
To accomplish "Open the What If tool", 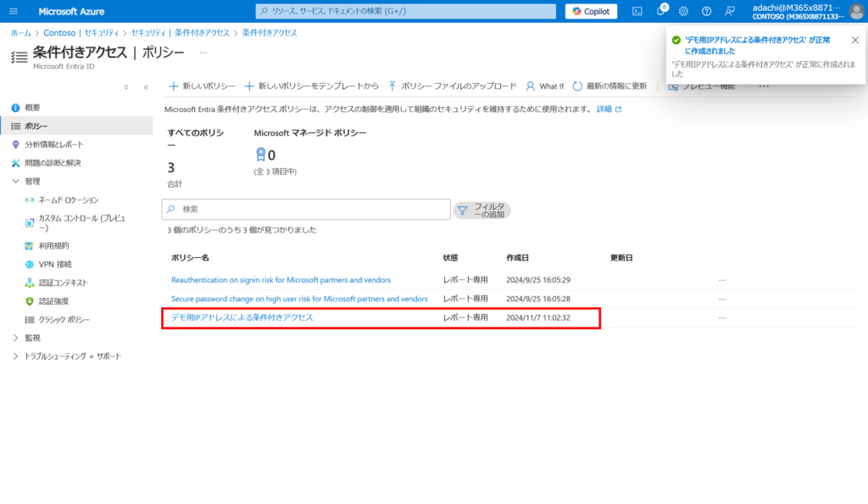I will (x=545, y=86).
